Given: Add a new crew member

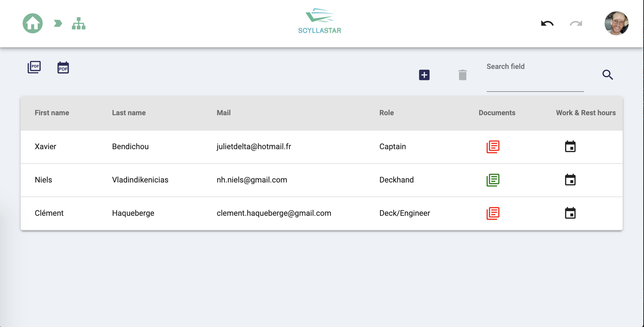Looking at the screenshot, I should pyautogui.click(x=424, y=75).
